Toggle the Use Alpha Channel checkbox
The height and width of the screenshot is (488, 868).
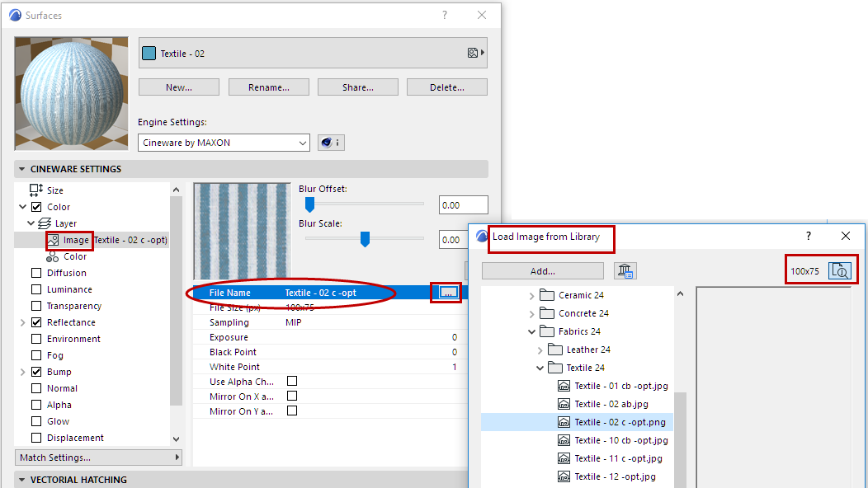click(292, 381)
